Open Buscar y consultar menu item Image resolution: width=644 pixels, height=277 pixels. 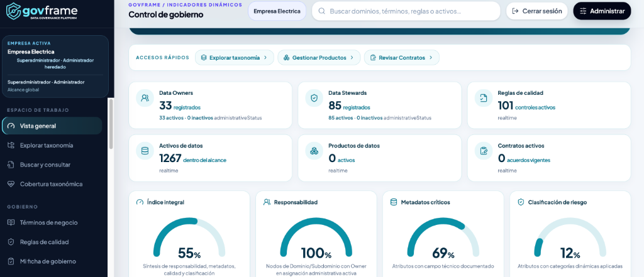pos(52,165)
